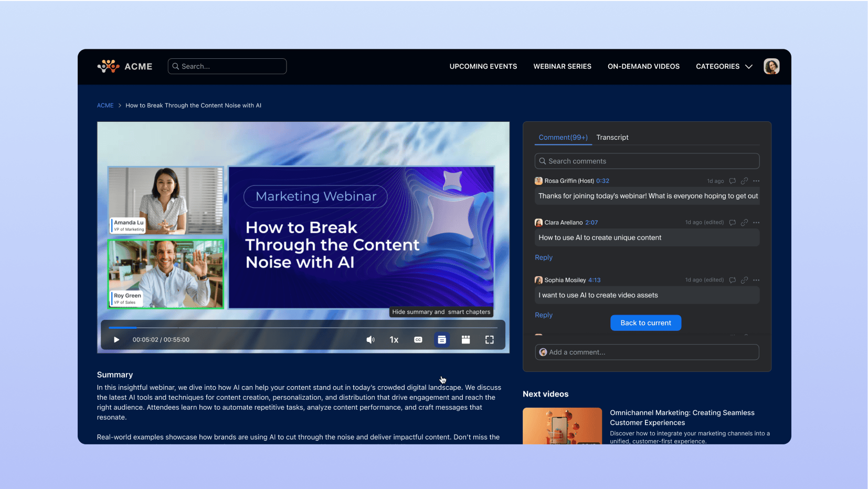This screenshot has width=868, height=489.
Task: Expand the Categories dropdown
Action: (724, 67)
